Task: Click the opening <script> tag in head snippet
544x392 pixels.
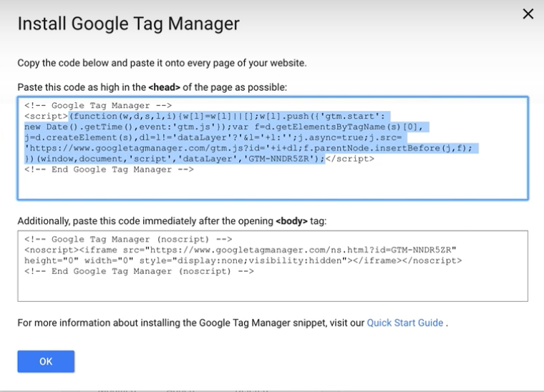Action: point(46,116)
